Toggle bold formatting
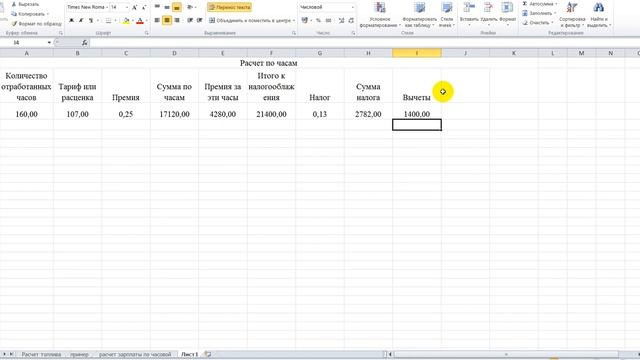Image resolution: width=640 pixels, height=360 pixels. point(71,20)
